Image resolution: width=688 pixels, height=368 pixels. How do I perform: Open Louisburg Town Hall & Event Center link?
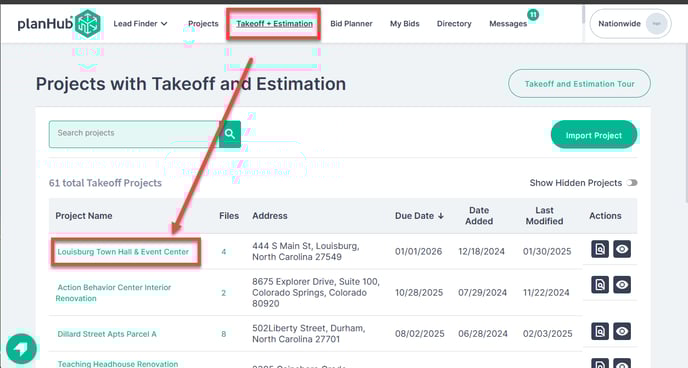(123, 252)
